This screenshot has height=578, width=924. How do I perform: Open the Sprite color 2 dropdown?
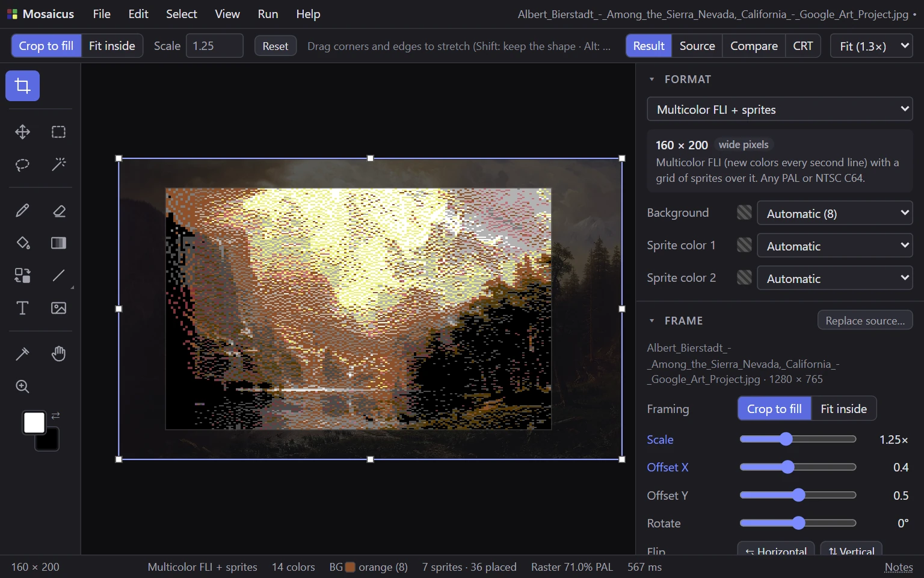click(x=835, y=278)
